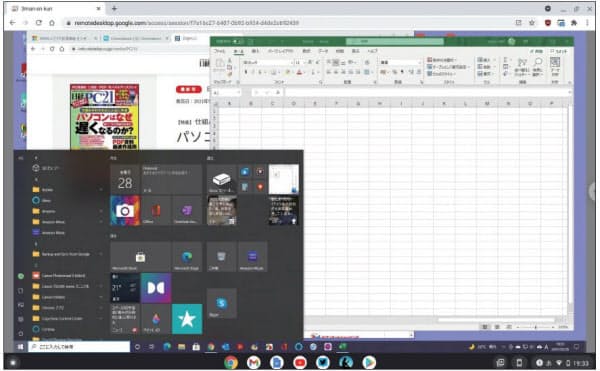Open the Excel File menu tab
This screenshot has height=371, width=600.
coord(220,51)
